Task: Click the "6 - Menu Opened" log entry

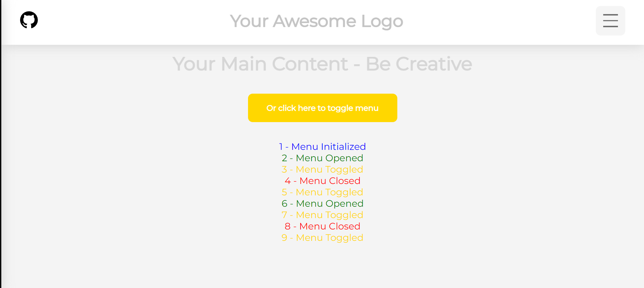Action: [322, 203]
